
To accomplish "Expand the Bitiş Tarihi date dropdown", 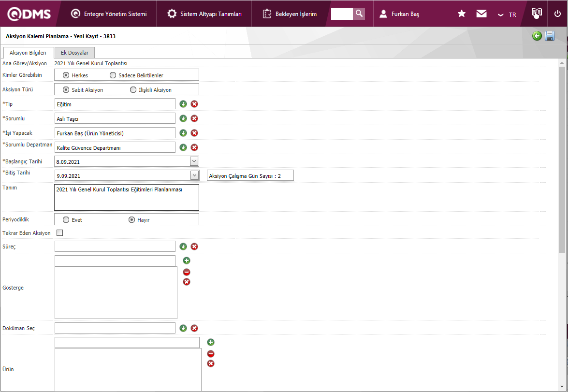I will (x=194, y=175).
